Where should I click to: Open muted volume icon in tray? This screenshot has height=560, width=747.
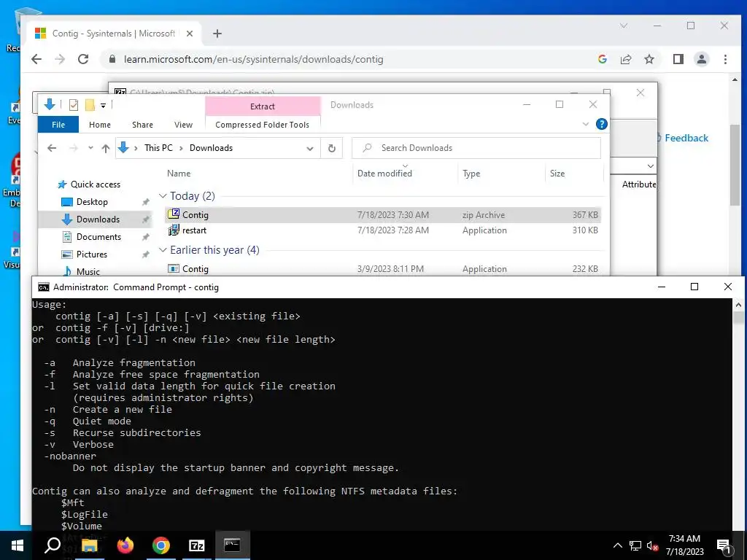pyautogui.click(x=652, y=545)
